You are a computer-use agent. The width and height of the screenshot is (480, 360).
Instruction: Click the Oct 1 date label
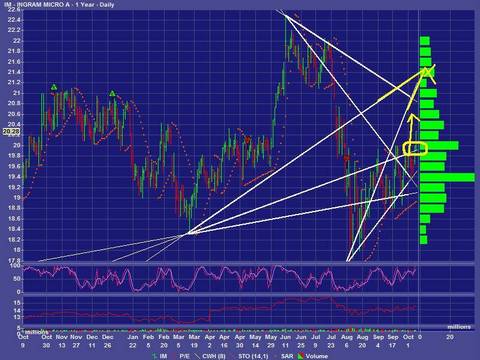[409, 341]
